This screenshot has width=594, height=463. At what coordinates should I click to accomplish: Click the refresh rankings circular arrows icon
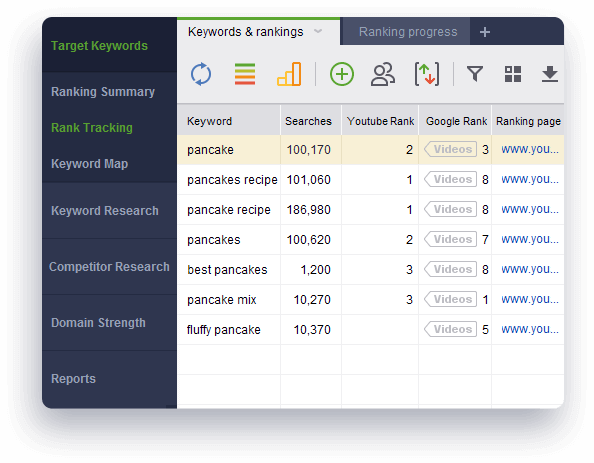201,74
